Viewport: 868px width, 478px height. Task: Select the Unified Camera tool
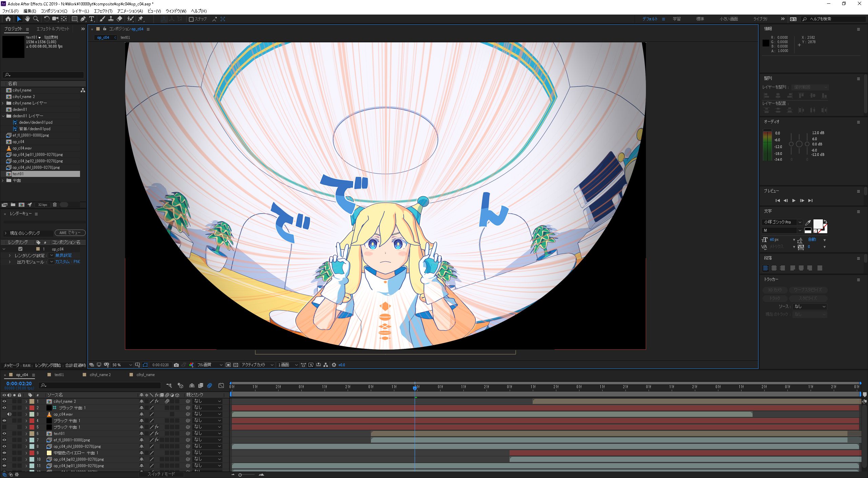tap(55, 19)
